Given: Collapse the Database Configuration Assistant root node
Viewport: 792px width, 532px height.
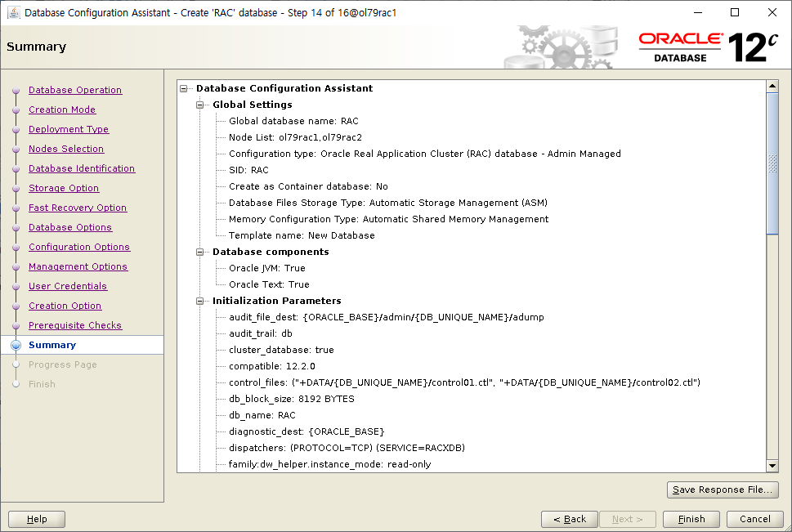Looking at the screenshot, I should [184, 88].
